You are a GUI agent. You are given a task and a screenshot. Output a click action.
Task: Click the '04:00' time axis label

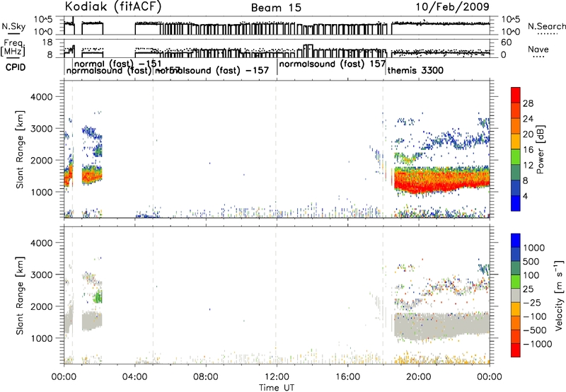pyautogui.click(x=135, y=377)
